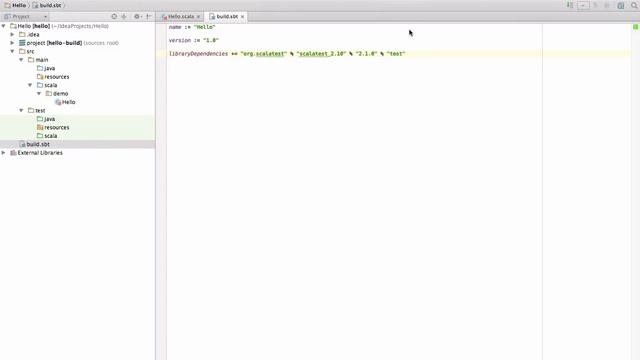Collapse the main folder

22,60
